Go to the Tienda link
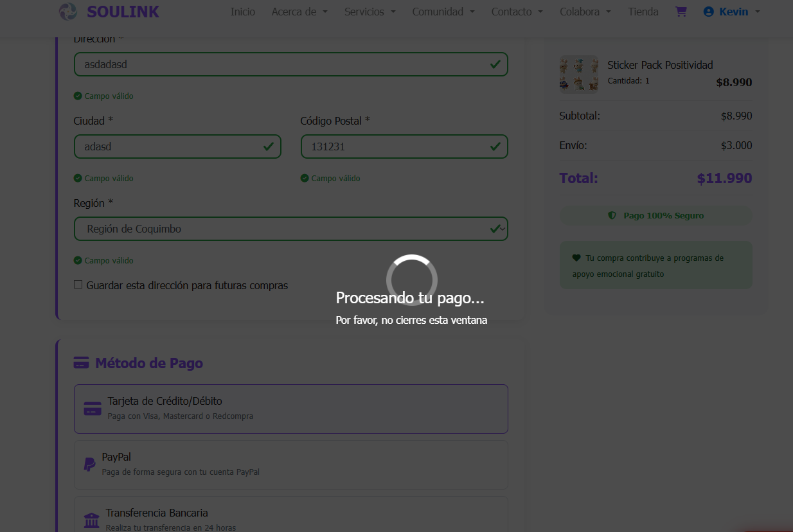Image resolution: width=793 pixels, height=532 pixels. click(643, 12)
